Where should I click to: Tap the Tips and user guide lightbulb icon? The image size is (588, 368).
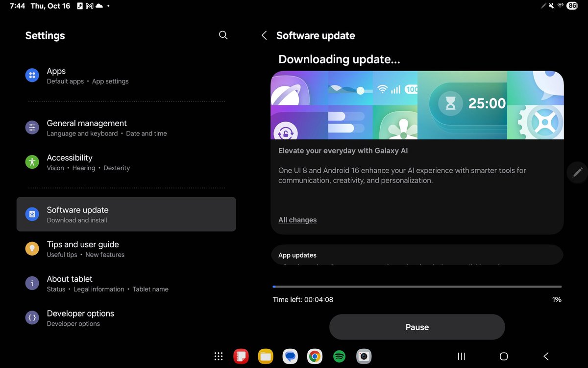coord(32,249)
